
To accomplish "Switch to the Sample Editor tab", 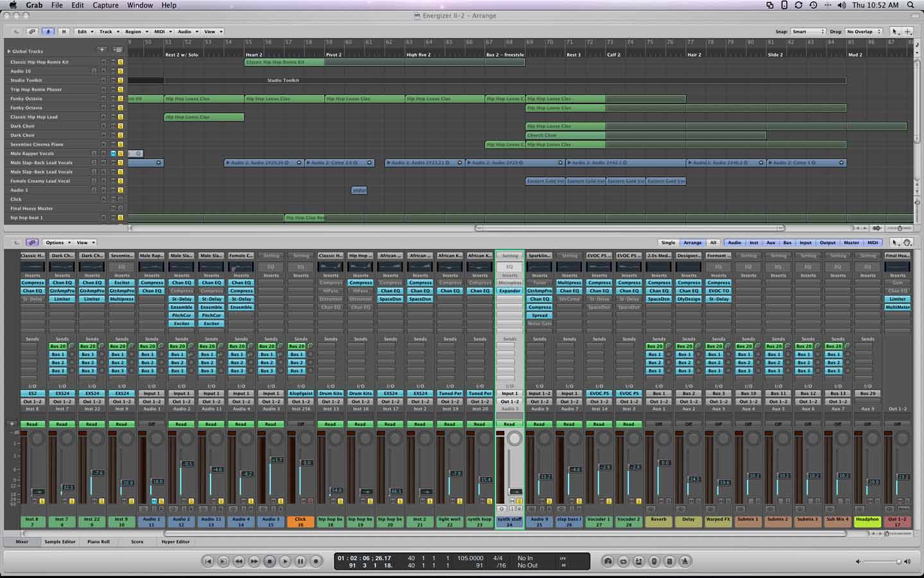I will tap(60, 541).
